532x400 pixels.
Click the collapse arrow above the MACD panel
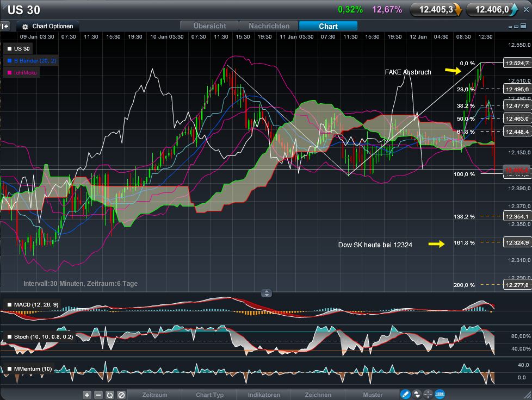[x=267, y=293]
